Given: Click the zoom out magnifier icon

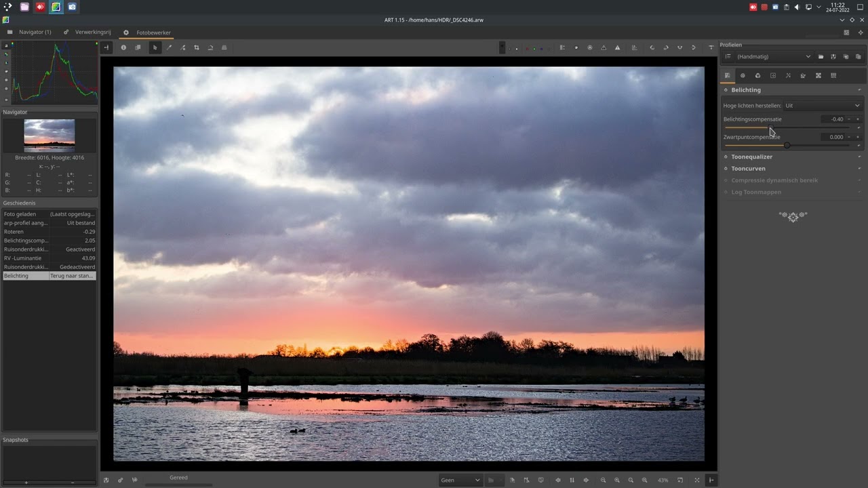Looking at the screenshot, I should pos(603,480).
